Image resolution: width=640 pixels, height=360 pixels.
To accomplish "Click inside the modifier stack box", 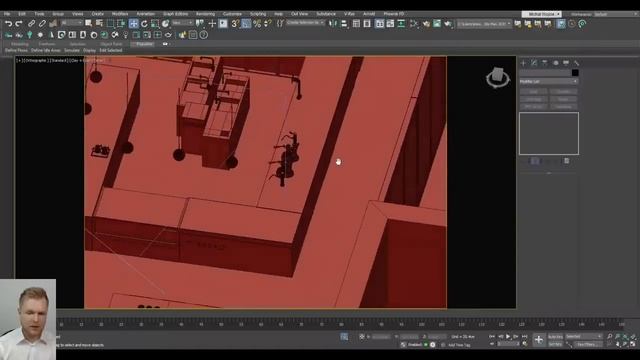I will point(549,133).
